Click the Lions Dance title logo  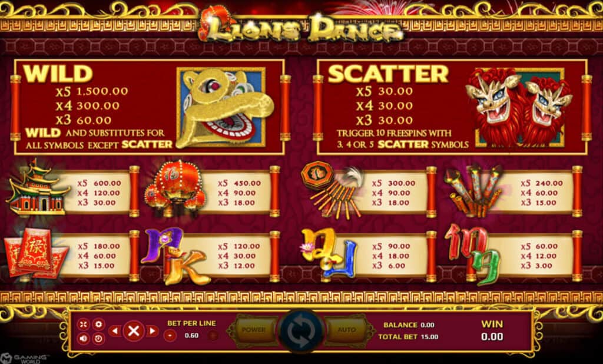point(301,27)
